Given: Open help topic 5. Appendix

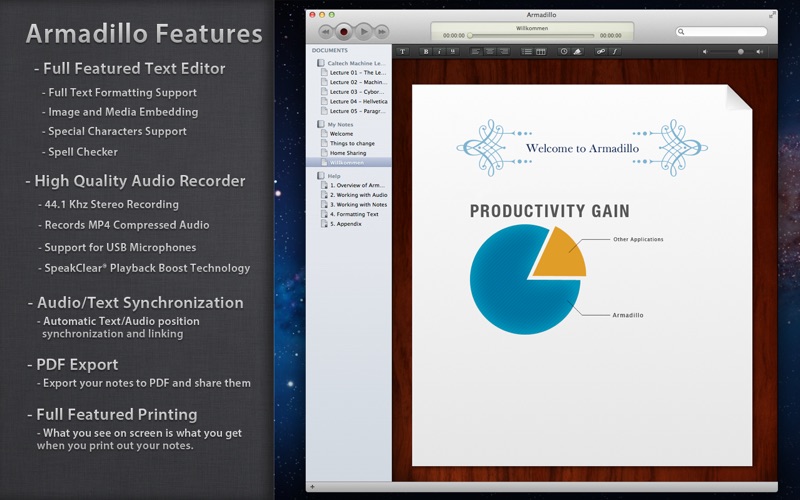Looking at the screenshot, I should point(341,224).
